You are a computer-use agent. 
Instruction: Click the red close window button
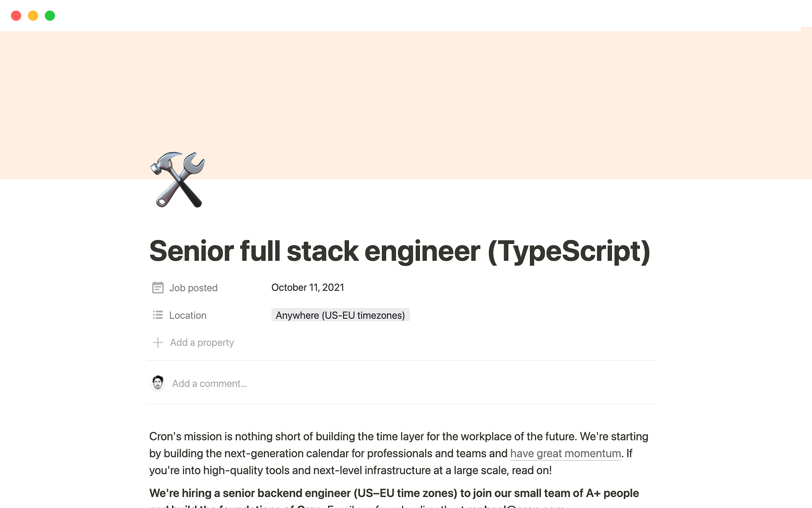coord(16,16)
